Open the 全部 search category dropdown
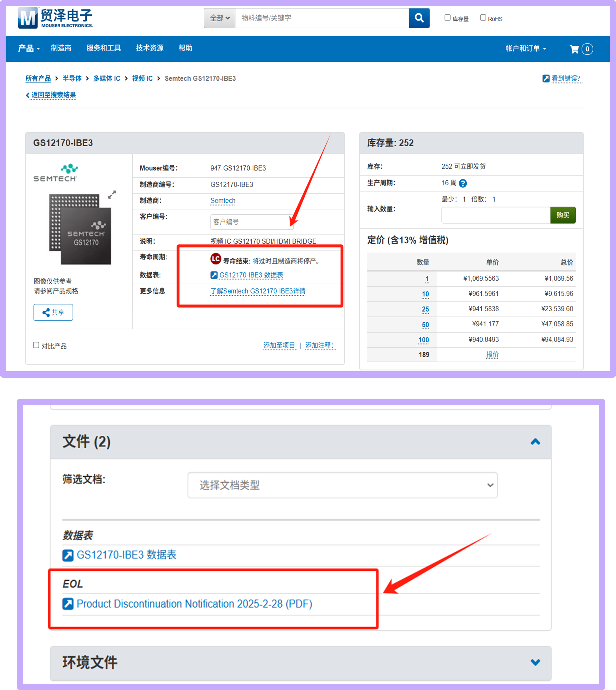 [x=220, y=18]
